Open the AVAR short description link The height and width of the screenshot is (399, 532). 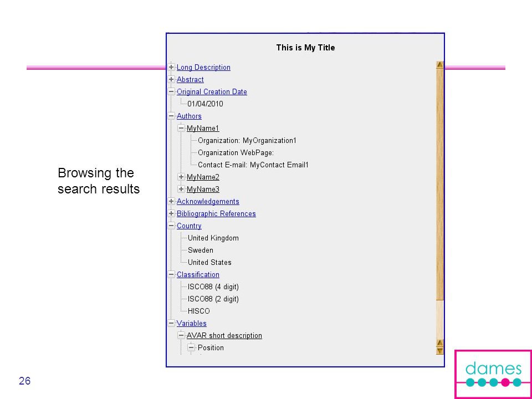tap(224, 336)
